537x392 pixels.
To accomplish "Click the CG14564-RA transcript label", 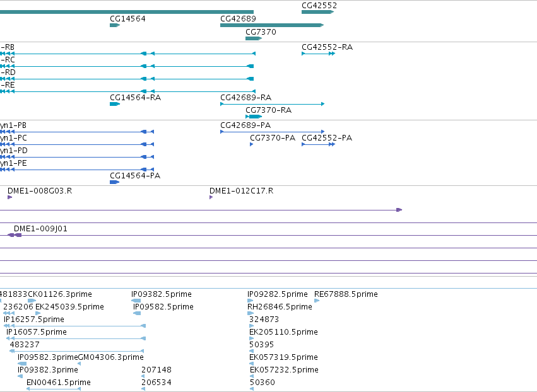I will 135,98.
